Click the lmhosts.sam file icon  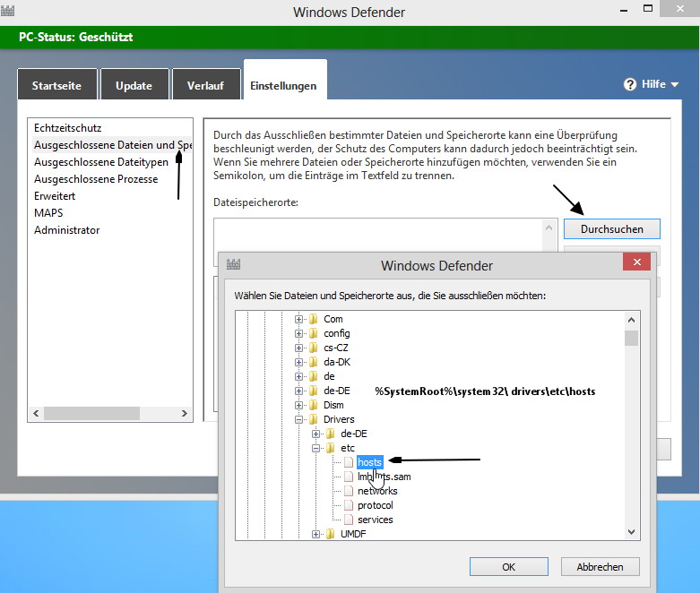pos(349,477)
